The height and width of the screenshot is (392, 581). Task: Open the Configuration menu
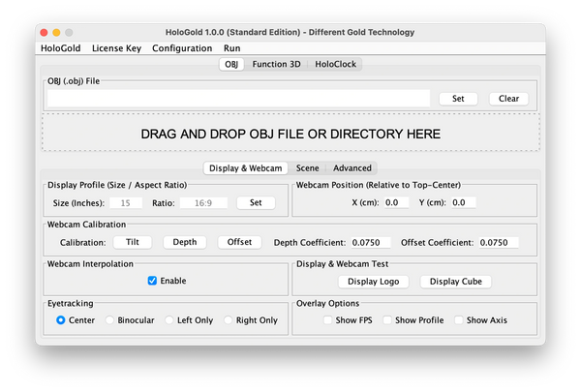coord(182,47)
